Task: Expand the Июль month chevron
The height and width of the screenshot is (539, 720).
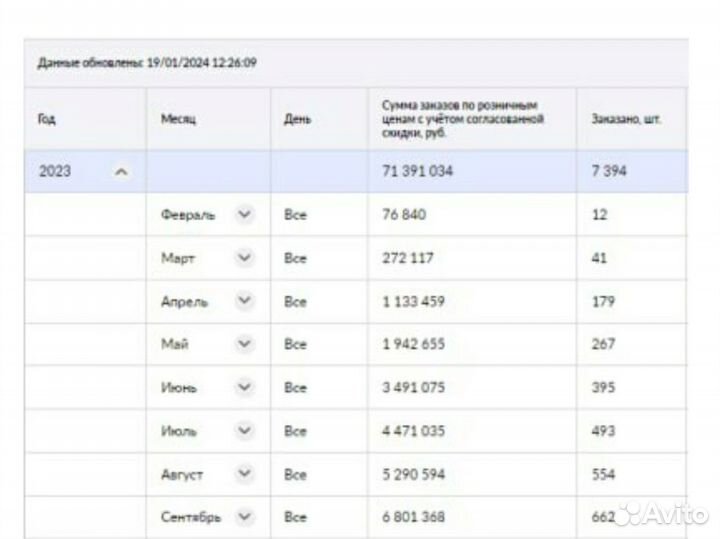Action: [x=244, y=431]
